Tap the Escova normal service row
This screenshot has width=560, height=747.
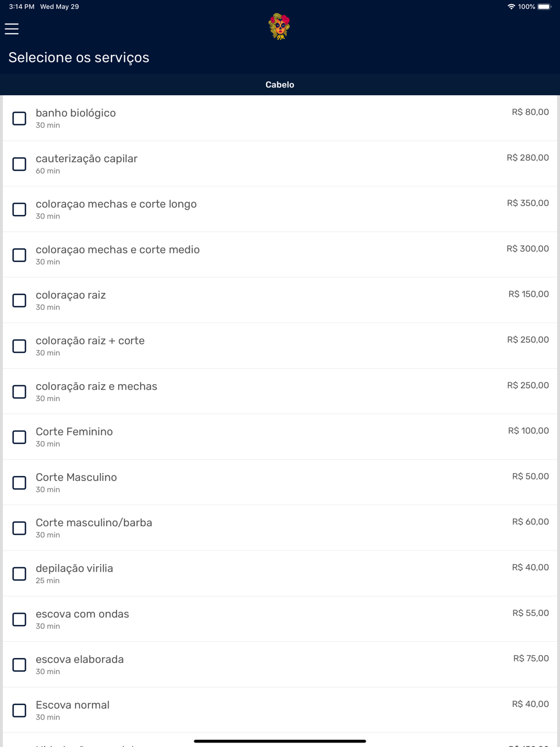280,710
